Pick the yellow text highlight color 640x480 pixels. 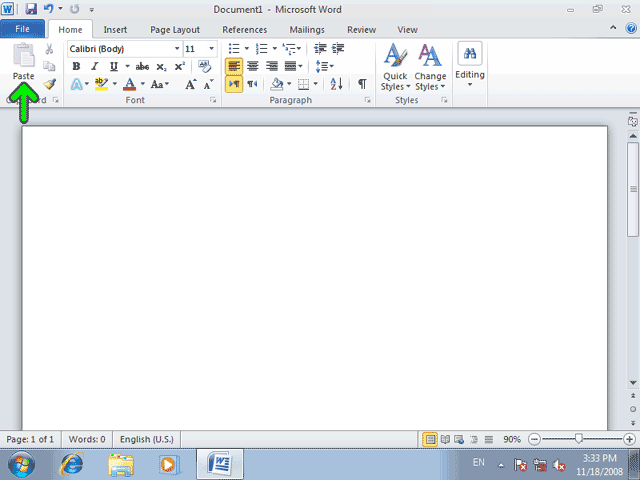[x=101, y=84]
